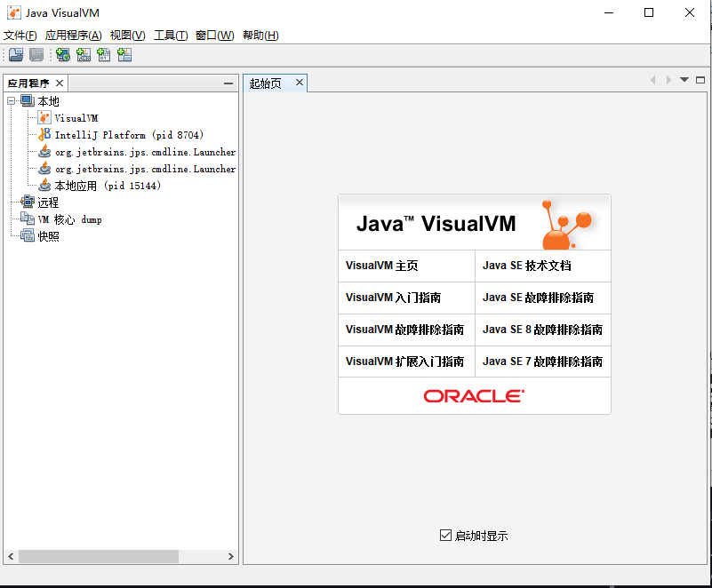
Task: Click the greyed Save snapshot toolbar icon
Action: click(x=36, y=55)
